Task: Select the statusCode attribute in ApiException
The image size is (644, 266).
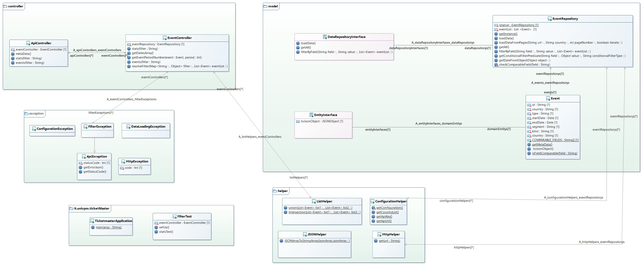Action: (x=96, y=163)
